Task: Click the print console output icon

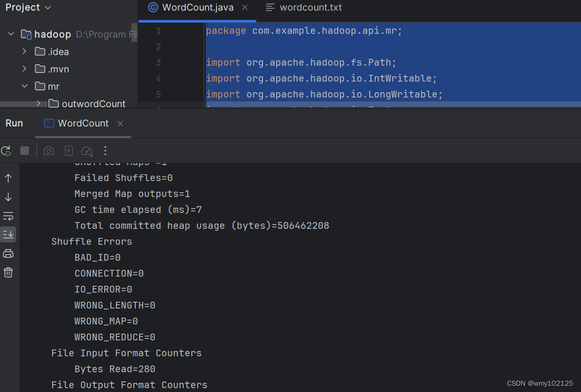Action: tap(8, 253)
